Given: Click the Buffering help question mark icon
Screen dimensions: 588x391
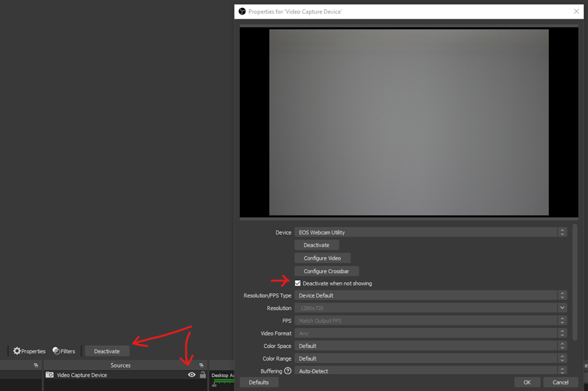Looking at the screenshot, I should coord(288,371).
